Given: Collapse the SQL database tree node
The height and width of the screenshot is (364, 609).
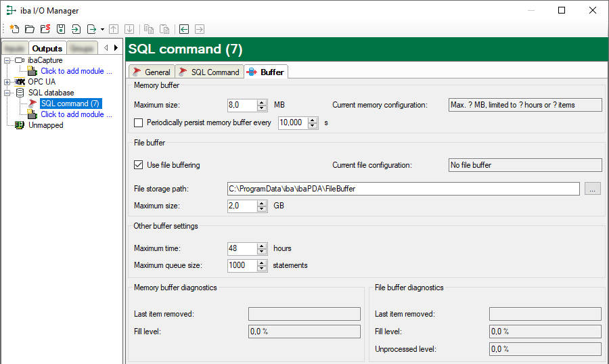Looking at the screenshot, I should [7, 93].
